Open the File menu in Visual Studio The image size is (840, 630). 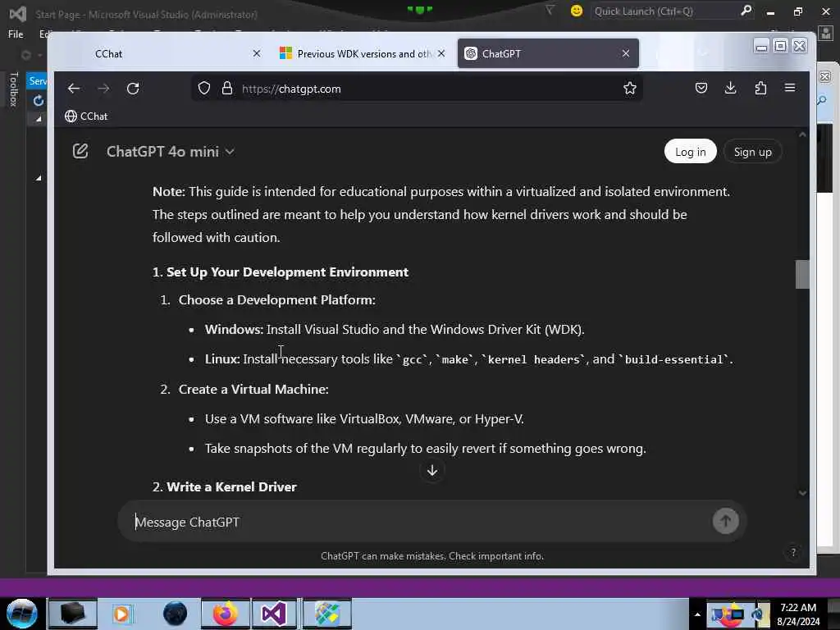[16, 34]
